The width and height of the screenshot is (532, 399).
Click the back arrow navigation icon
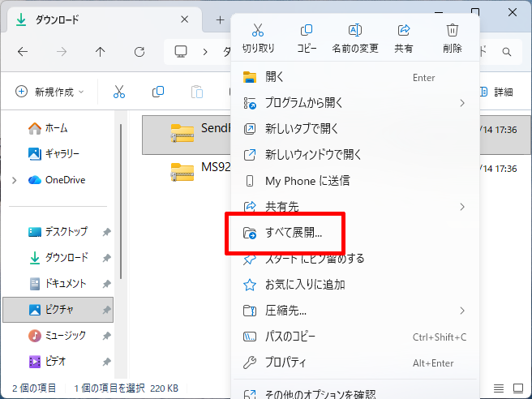point(23,52)
